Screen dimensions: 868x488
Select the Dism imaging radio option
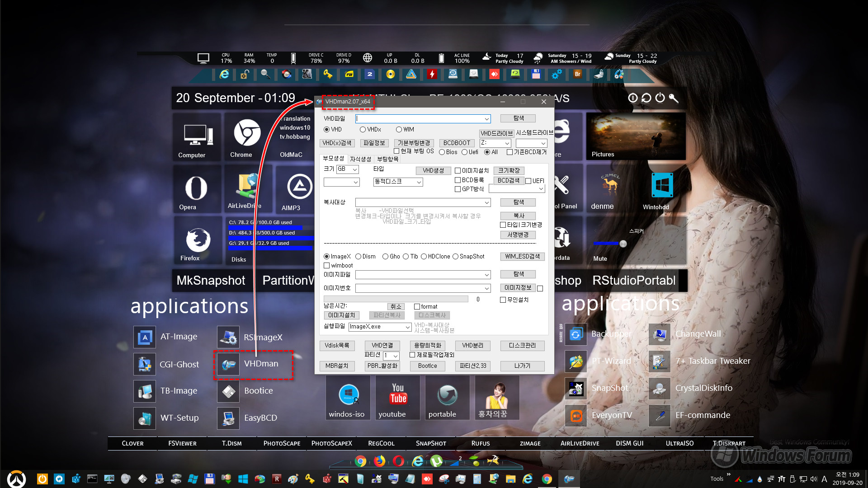(x=365, y=257)
